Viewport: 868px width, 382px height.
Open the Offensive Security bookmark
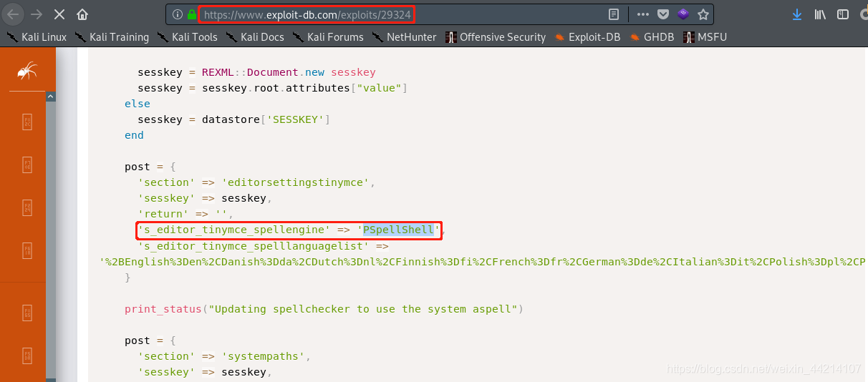496,37
